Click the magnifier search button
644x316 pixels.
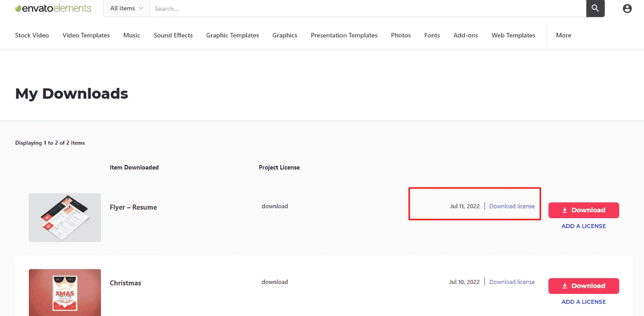(595, 8)
